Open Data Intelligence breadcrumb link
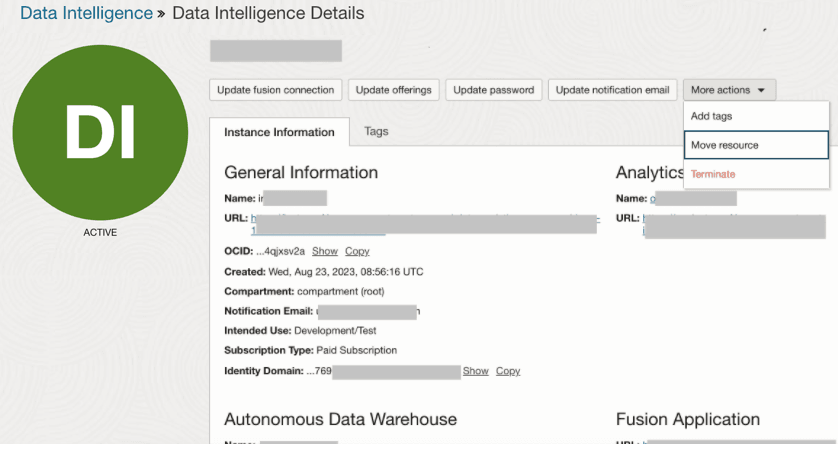This screenshot has width=838, height=451. tap(85, 14)
